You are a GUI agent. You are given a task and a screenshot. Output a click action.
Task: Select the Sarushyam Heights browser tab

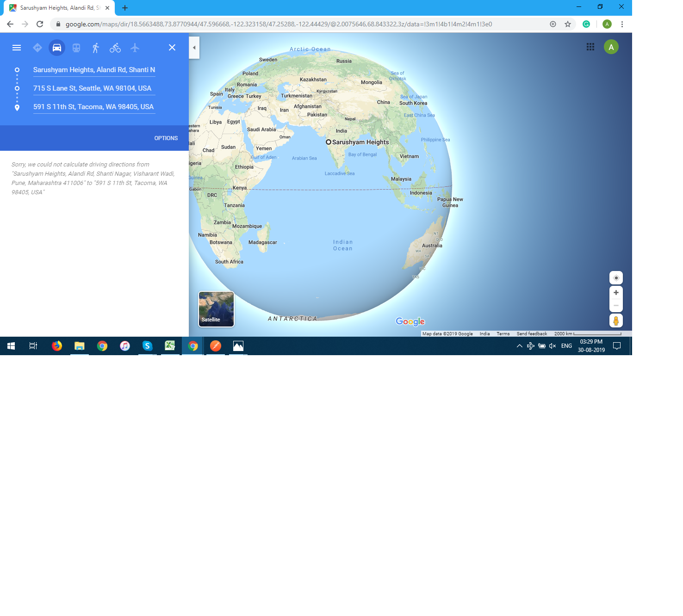pos(59,8)
